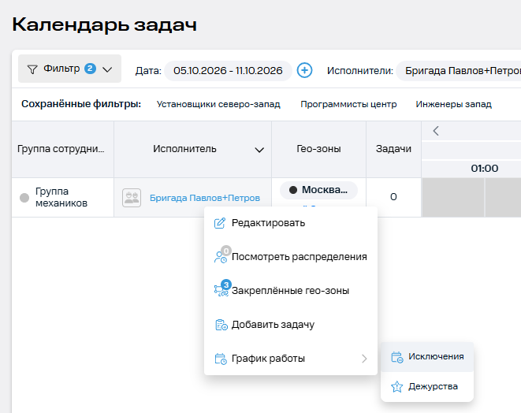The width and height of the screenshot is (521, 413).
Task: Choose Посмотреть распределения menu item
Action: pos(291,257)
